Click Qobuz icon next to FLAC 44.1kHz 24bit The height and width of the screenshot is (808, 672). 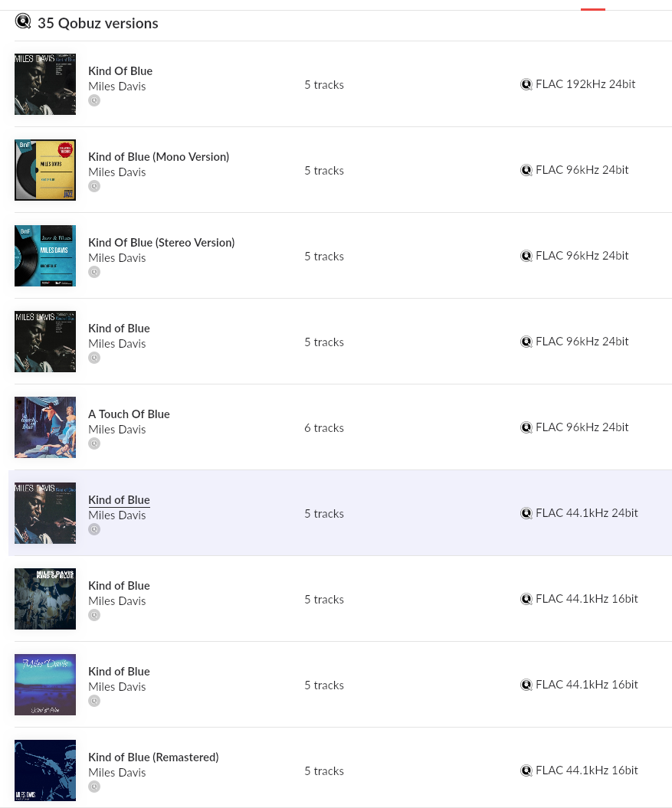point(526,513)
